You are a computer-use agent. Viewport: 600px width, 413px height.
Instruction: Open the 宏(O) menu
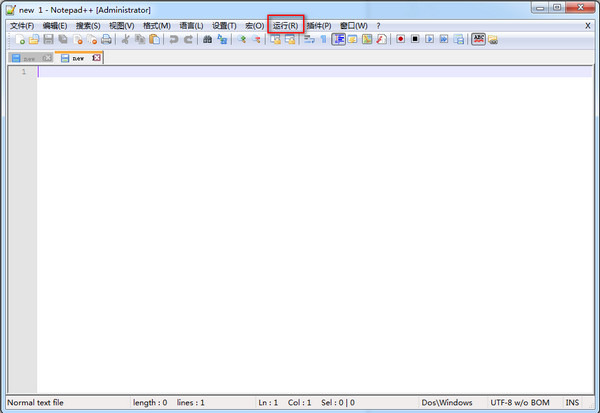tap(254, 26)
